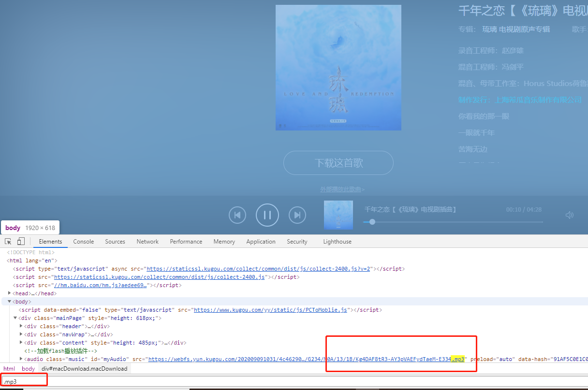Viewport: 588px width, 390px height.
Task: Click the progress bar playhead knob
Action: [372, 222]
